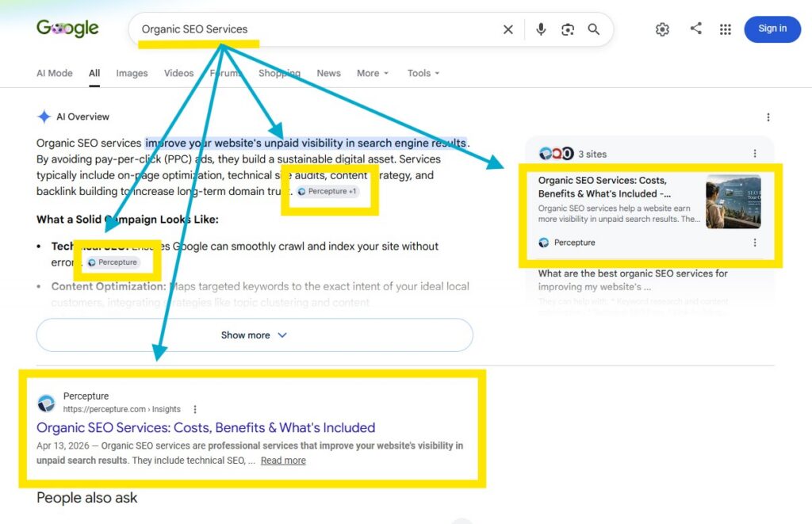Open three-dot menu beside 3 sites
This screenshot has width=812, height=524.
(x=755, y=154)
